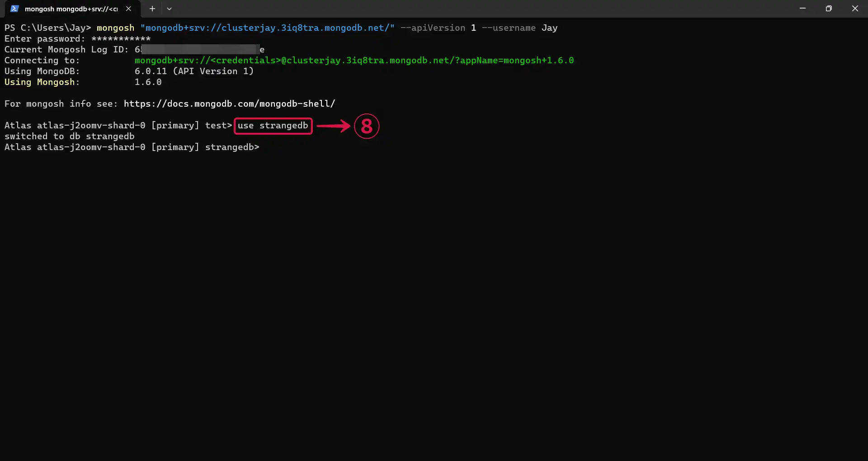Open a new terminal tab
The width and height of the screenshot is (868, 461).
click(x=152, y=9)
